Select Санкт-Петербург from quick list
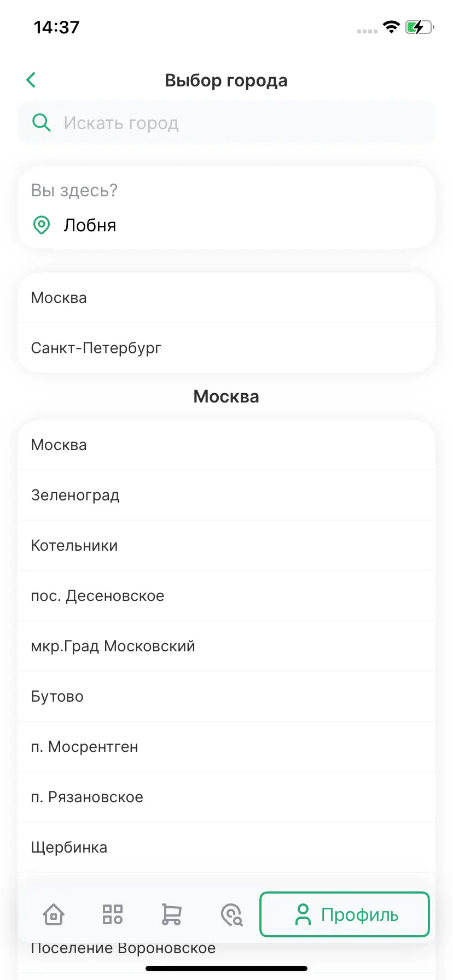The image size is (453, 980). [x=96, y=348]
